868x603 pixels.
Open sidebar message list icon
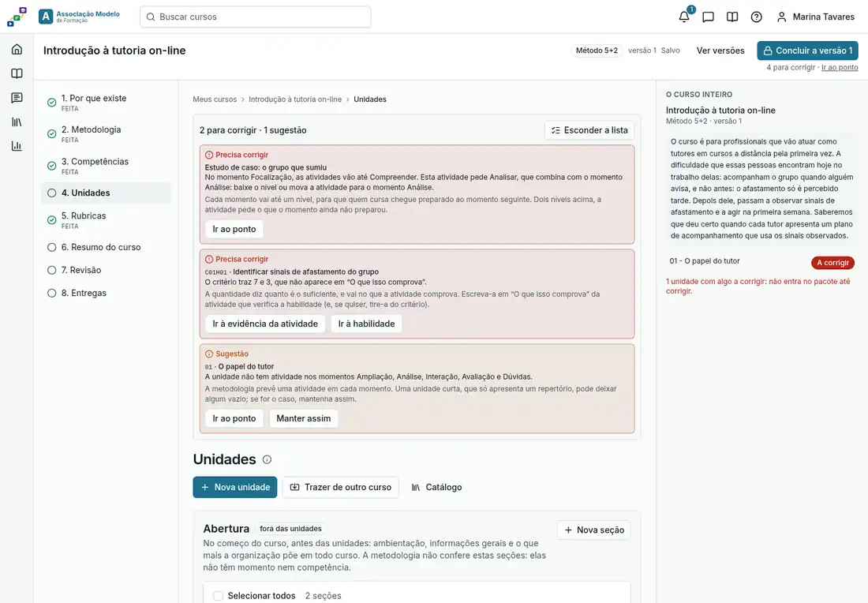pyautogui.click(x=17, y=98)
